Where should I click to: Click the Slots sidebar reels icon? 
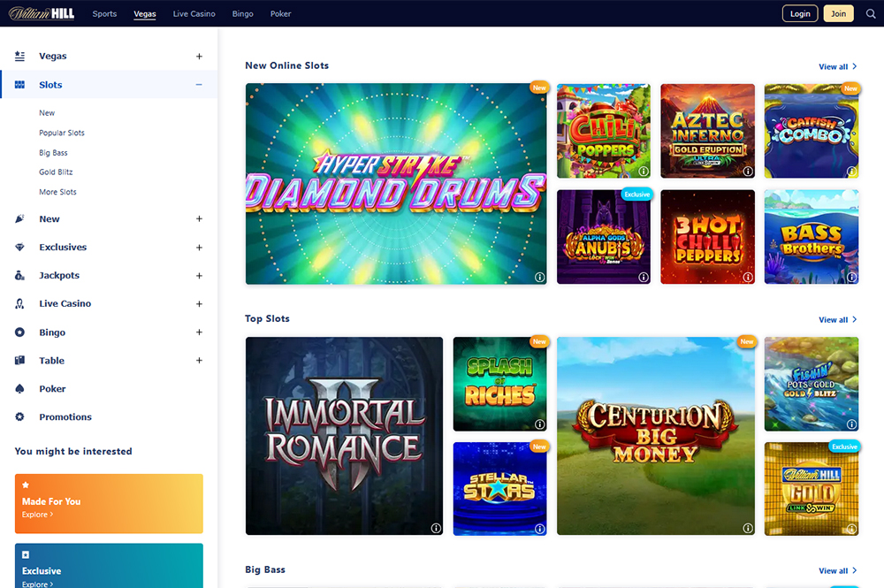(19, 85)
